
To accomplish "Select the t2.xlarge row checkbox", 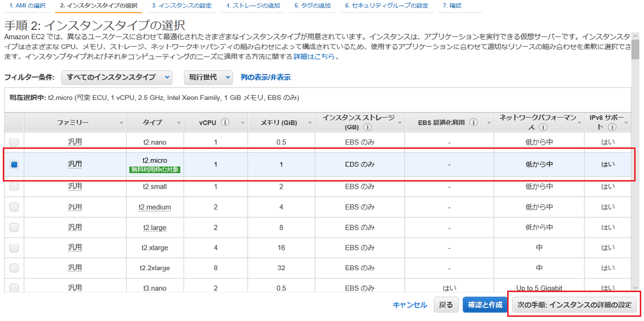I will pyautogui.click(x=14, y=248).
